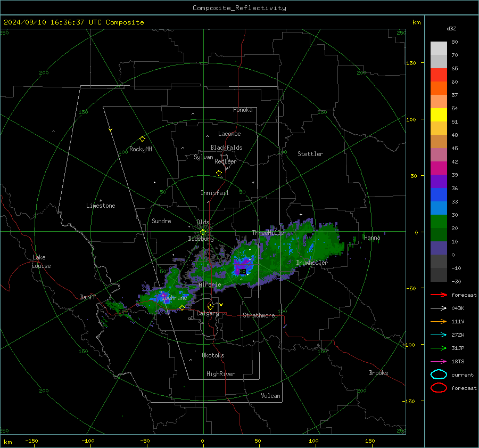Screen dimensions: 479x448
Task: Select the cyan 27ZW arrow legend icon
Action: coord(439,335)
